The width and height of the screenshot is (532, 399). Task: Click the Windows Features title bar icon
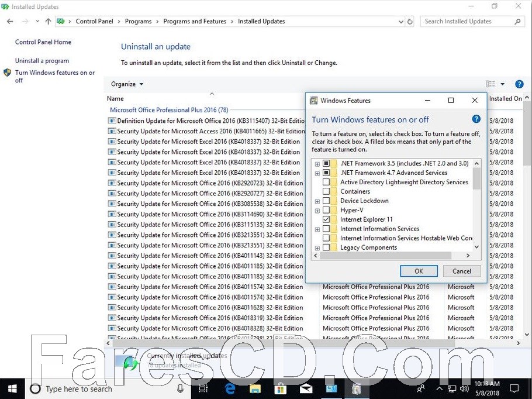314,101
